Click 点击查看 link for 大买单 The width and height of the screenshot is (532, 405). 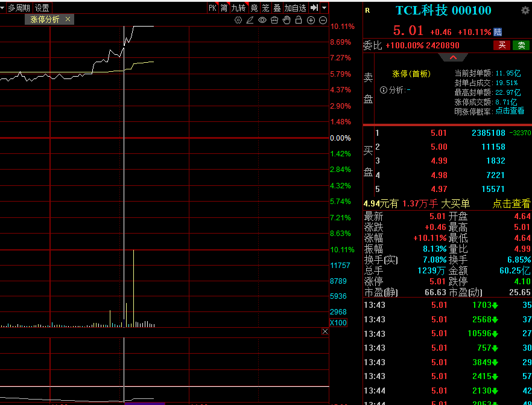511,203
